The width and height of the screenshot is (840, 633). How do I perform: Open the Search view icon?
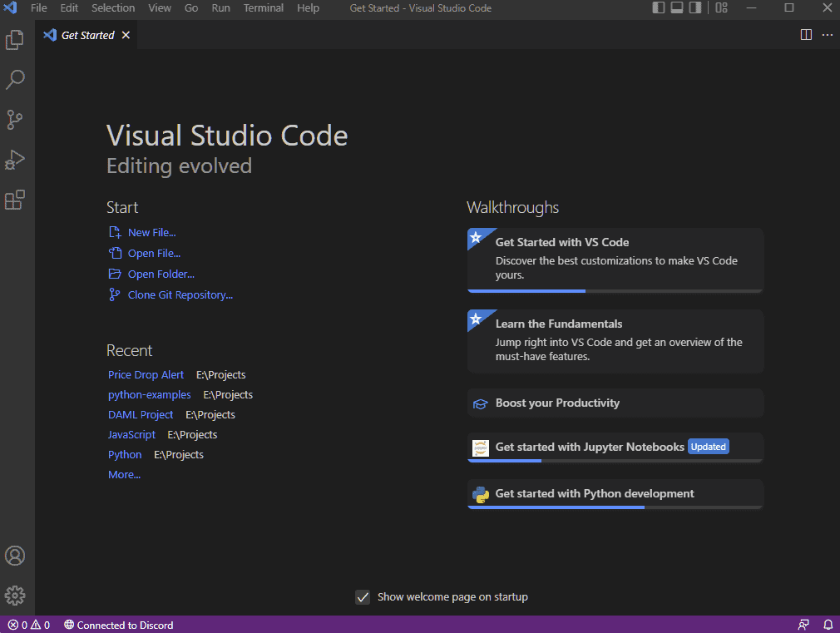click(15, 80)
